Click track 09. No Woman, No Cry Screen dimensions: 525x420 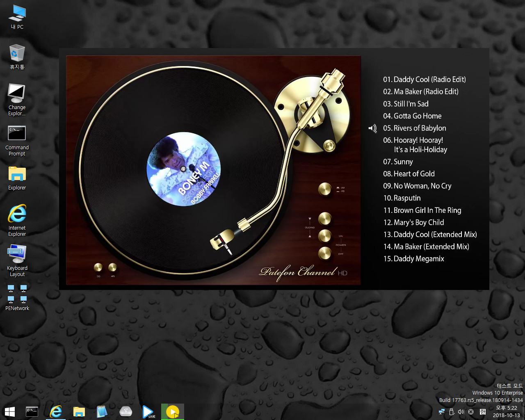tap(417, 186)
